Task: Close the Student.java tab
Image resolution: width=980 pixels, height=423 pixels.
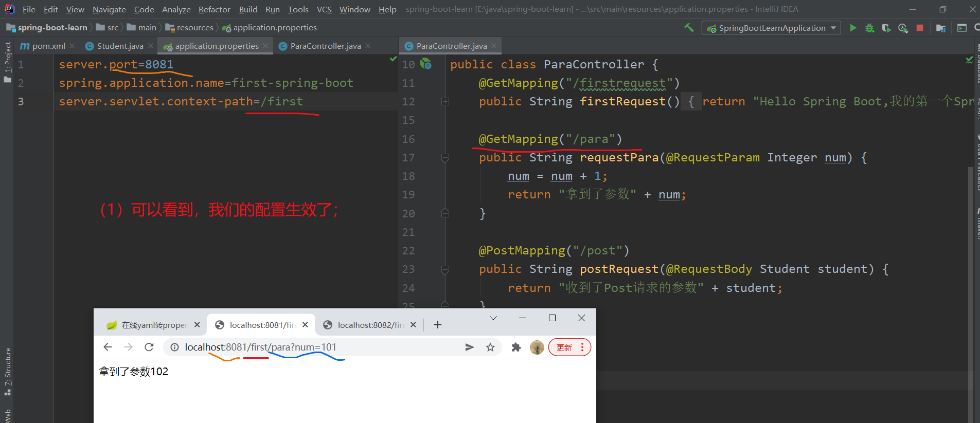Action: [151, 46]
